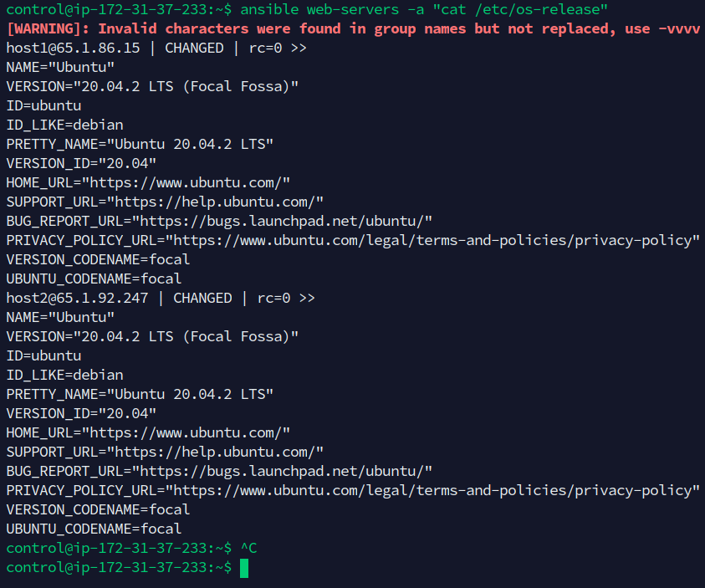This screenshot has height=588, width=705.
Task: Open the www.ubuntu.com HOME_URL under host2
Action: pos(190,432)
